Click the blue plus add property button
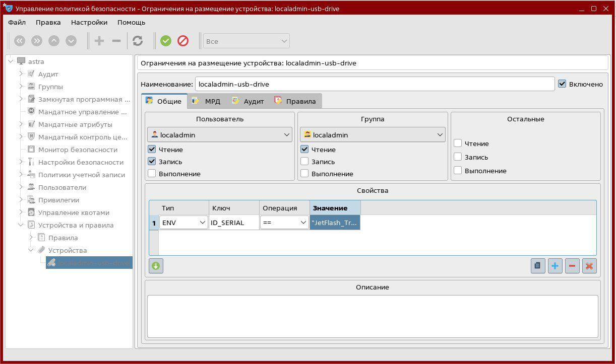This screenshot has height=364, width=616. point(555,266)
